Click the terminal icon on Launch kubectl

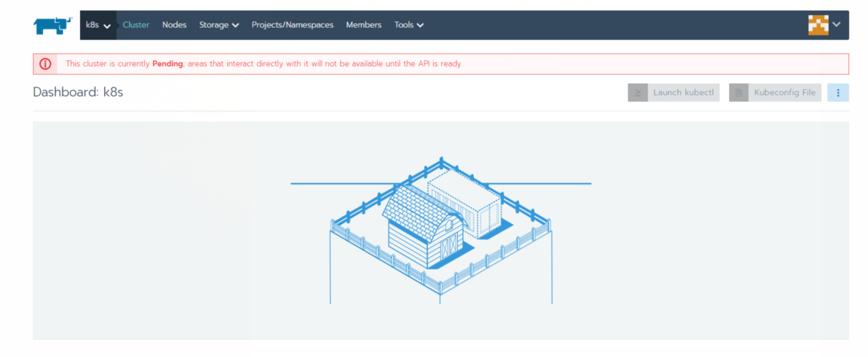(x=638, y=93)
